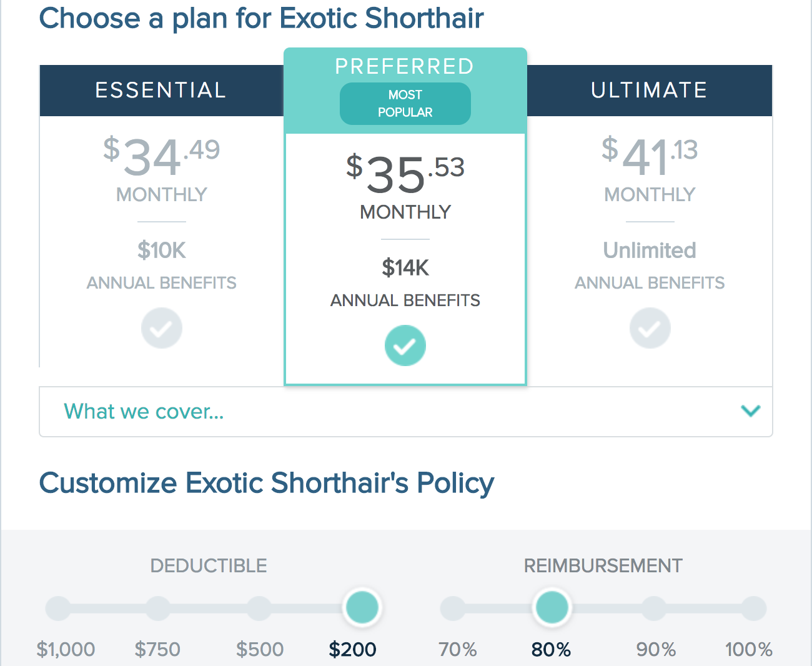Set deductible to $750 slider point
Image resolution: width=812 pixels, height=666 pixels.
pyautogui.click(x=158, y=609)
